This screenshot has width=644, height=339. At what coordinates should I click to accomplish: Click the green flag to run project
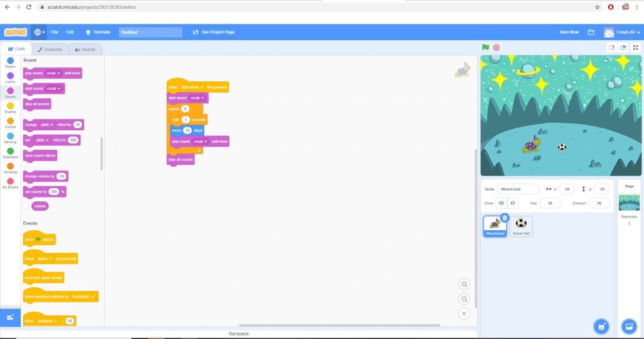click(486, 47)
